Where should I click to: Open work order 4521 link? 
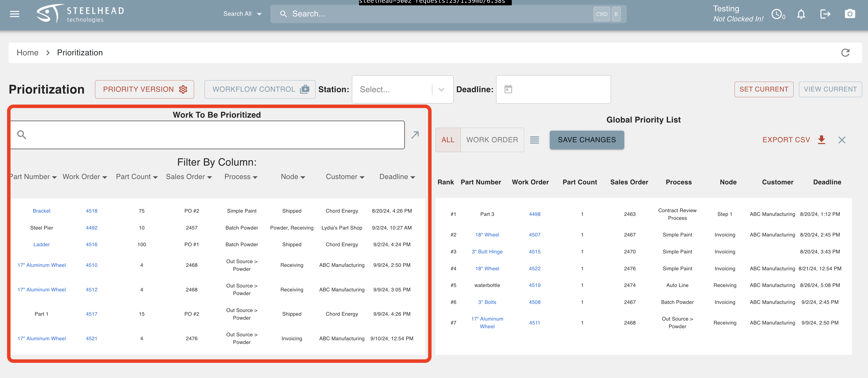[91, 339]
